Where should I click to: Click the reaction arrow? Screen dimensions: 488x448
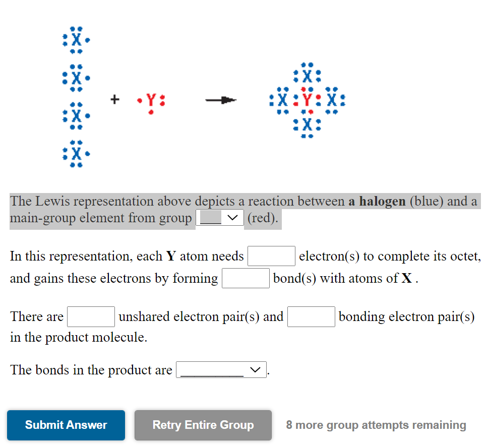(x=220, y=100)
